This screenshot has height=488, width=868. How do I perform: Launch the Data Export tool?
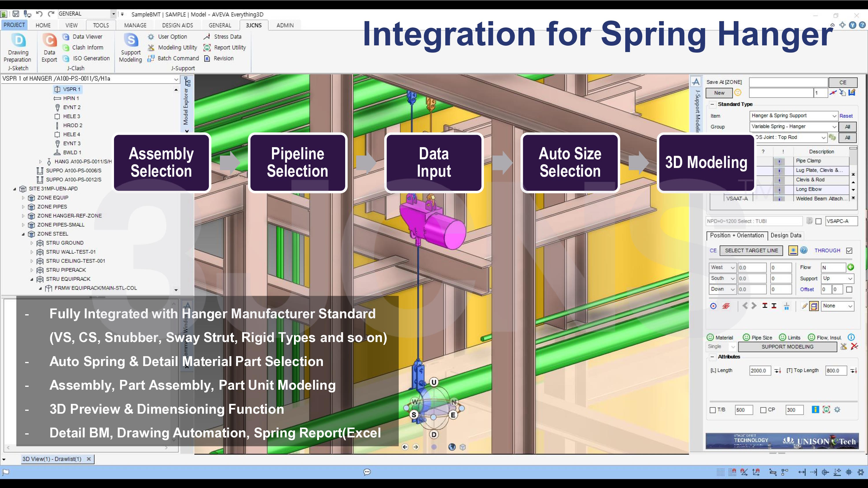(x=49, y=48)
